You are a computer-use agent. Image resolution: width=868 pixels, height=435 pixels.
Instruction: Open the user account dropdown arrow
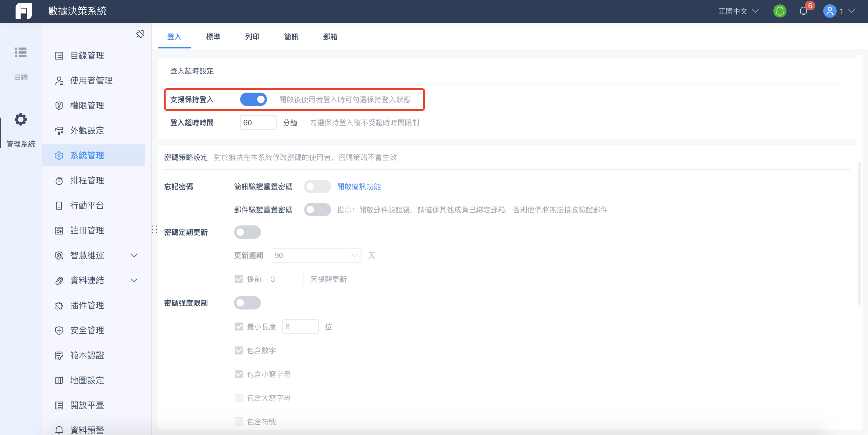852,11
